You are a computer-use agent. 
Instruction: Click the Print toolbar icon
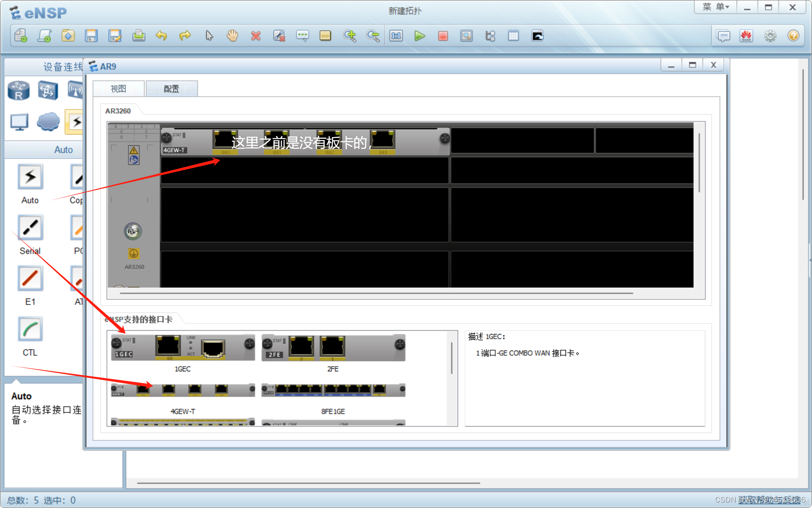point(138,36)
